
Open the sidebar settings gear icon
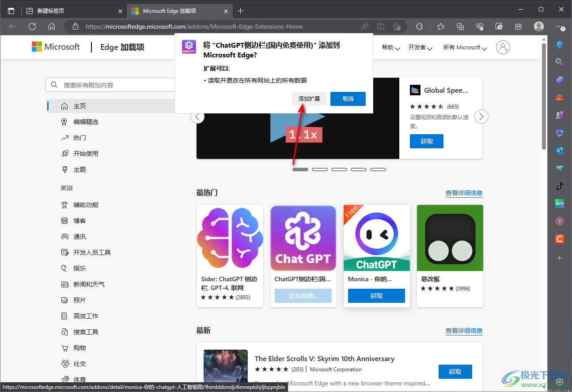[x=560, y=381]
